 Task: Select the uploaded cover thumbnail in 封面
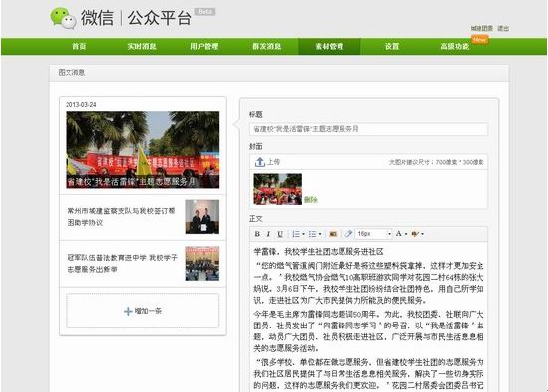[x=278, y=189]
